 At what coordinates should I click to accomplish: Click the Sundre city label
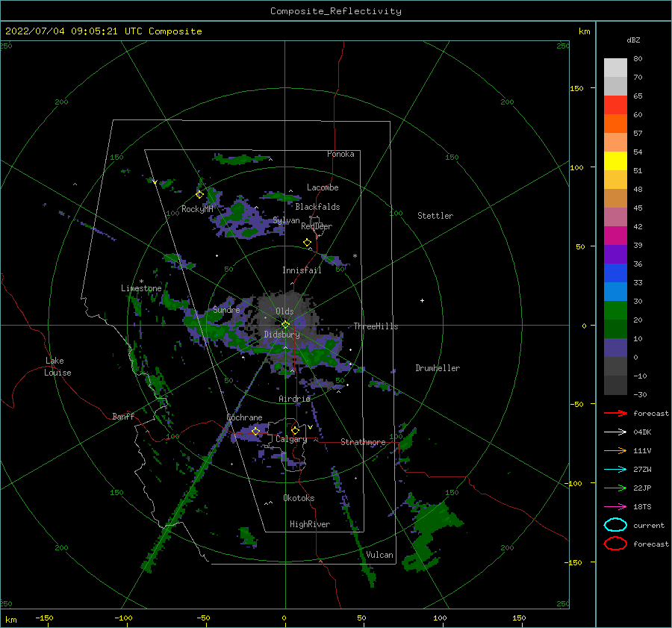pos(226,309)
